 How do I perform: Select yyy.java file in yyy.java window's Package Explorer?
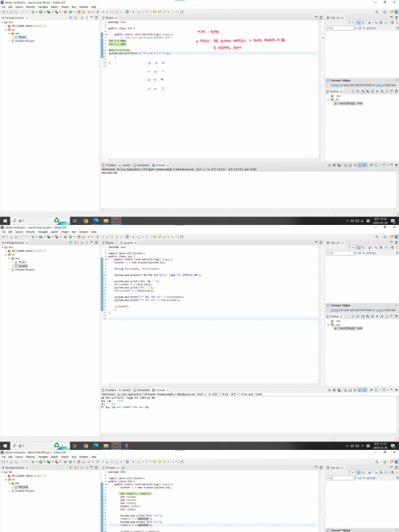coord(23,266)
